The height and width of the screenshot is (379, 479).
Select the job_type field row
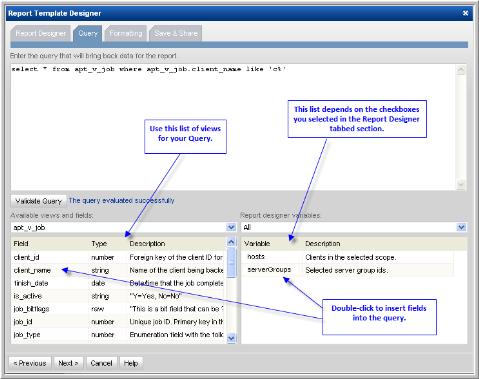point(119,334)
